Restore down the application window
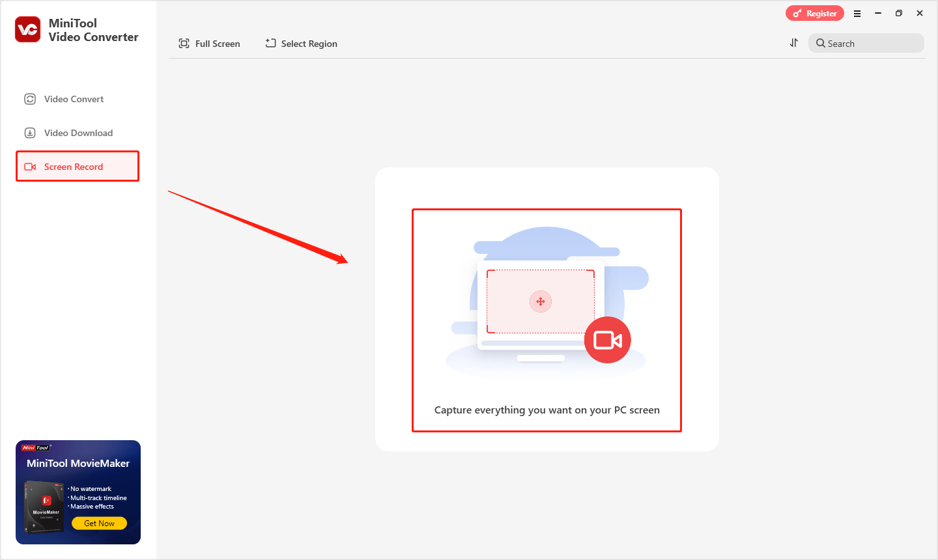 [x=899, y=13]
